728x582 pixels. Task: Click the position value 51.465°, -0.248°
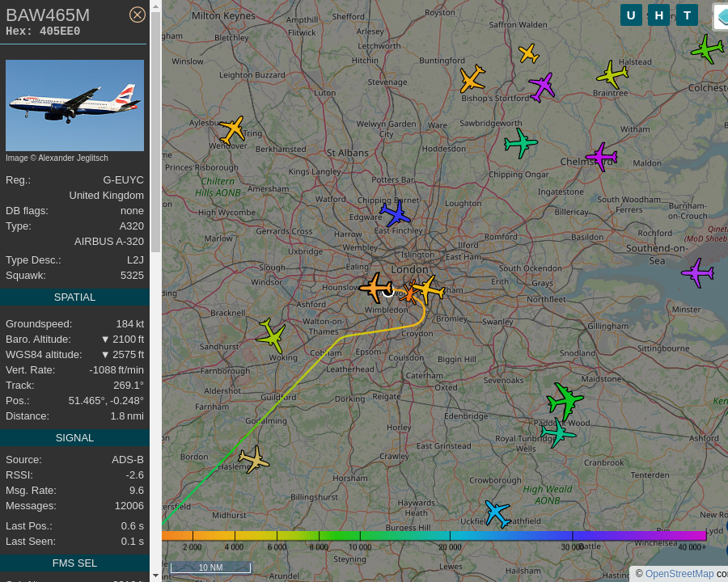point(106,401)
